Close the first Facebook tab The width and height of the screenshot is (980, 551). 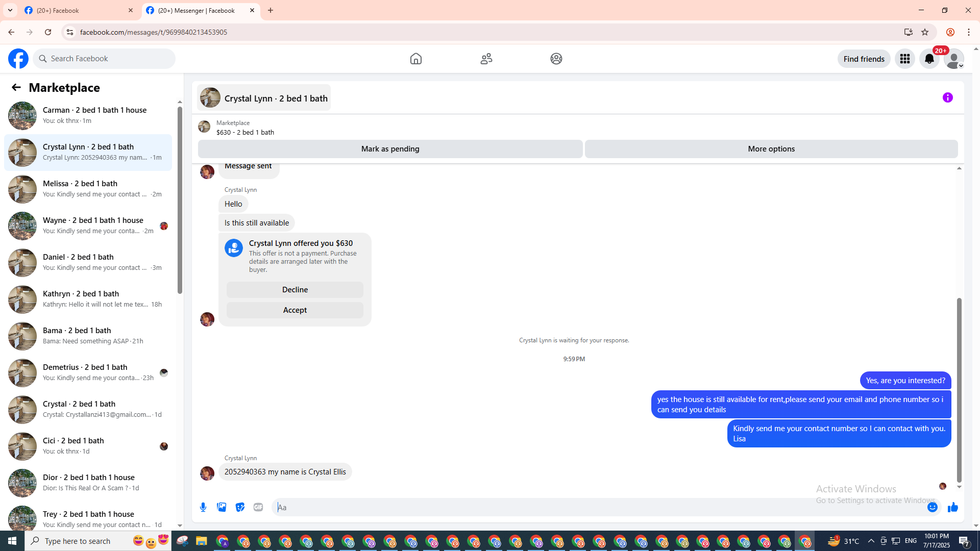[131, 10]
